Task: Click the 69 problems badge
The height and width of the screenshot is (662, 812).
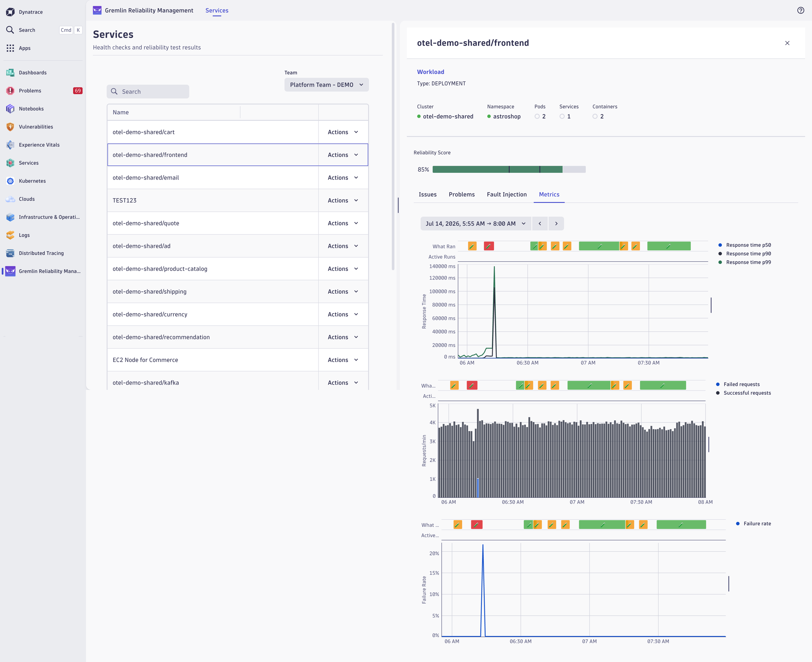Action: click(x=78, y=91)
